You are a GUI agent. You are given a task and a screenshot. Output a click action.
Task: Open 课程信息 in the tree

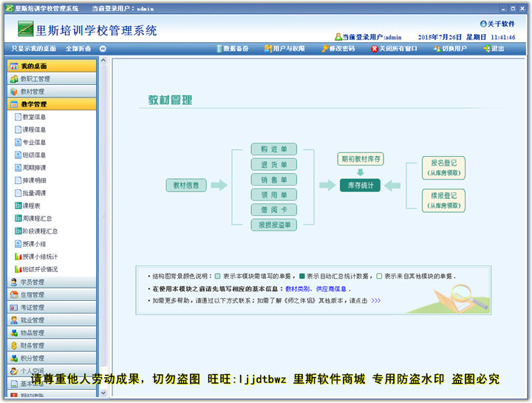coord(30,129)
